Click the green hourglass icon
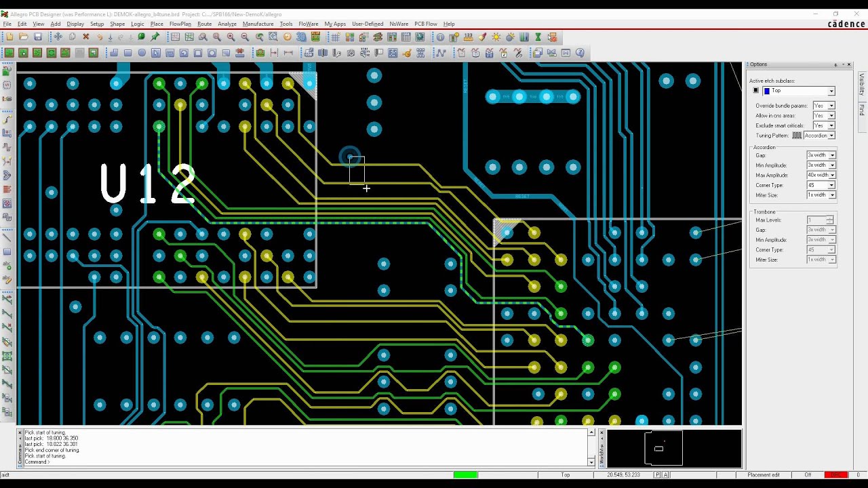The image size is (868, 488). point(538,37)
